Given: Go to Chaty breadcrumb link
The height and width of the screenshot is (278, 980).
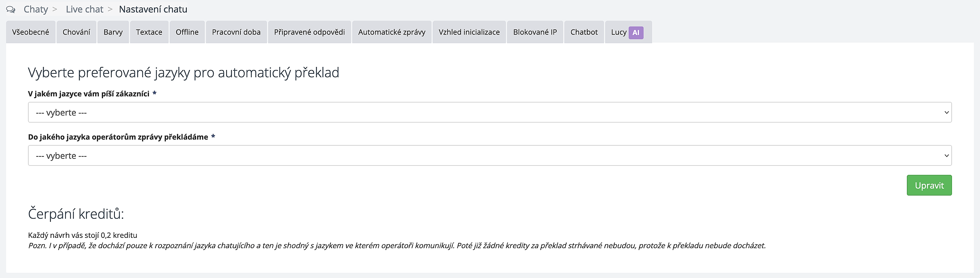Looking at the screenshot, I should [36, 10].
